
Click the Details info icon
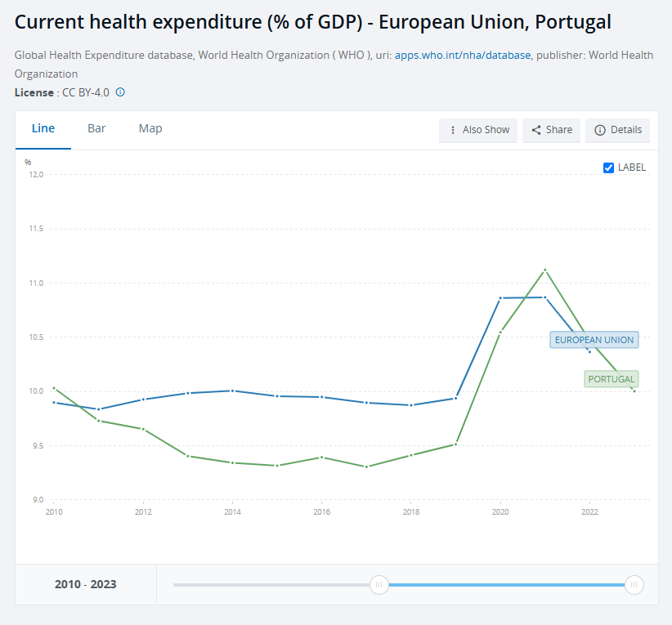[600, 130]
